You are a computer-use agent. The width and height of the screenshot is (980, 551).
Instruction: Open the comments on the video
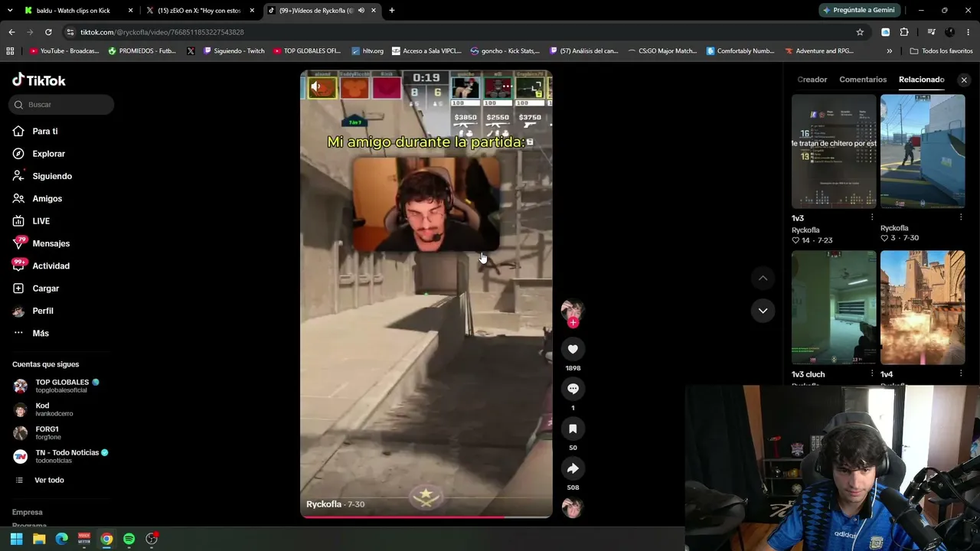[x=573, y=389]
